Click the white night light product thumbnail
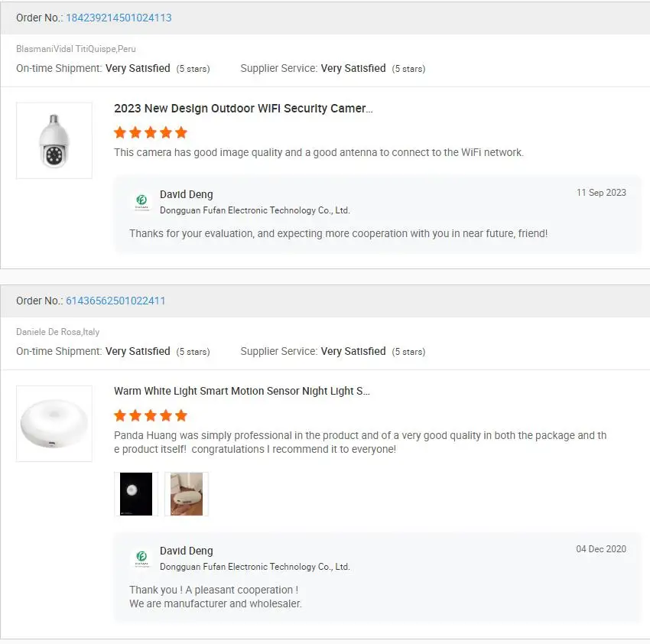The height and width of the screenshot is (644, 650). pyautogui.click(x=54, y=424)
